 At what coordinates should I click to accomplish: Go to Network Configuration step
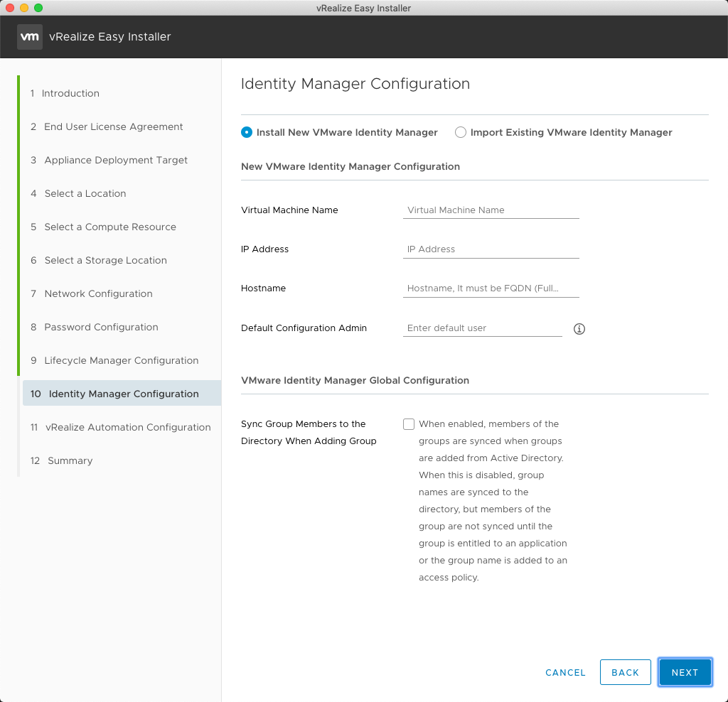pyautogui.click(x=92, y=293)
